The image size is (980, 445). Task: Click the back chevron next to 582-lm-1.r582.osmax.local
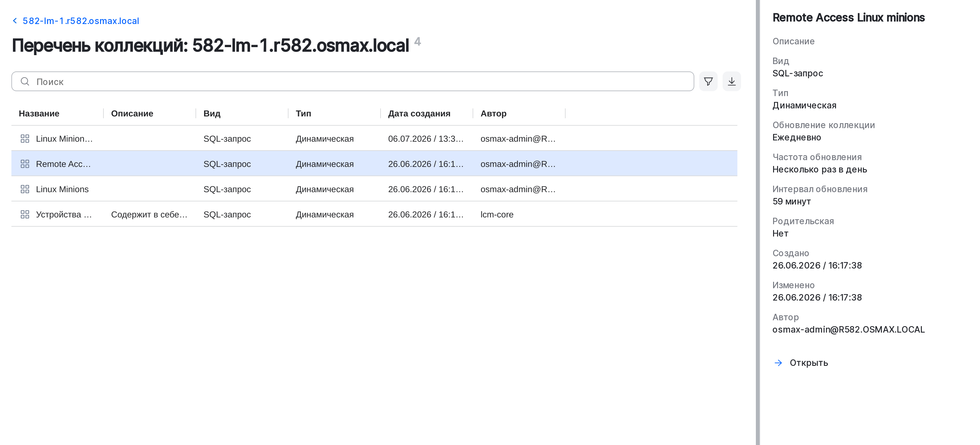tap(15, 21)
